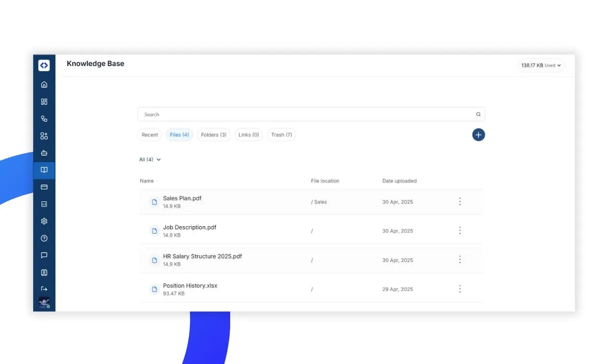This screenshot has width=609, height=364.
Task: Switch to the Folders (3) tab
Action: click(213, 135)
